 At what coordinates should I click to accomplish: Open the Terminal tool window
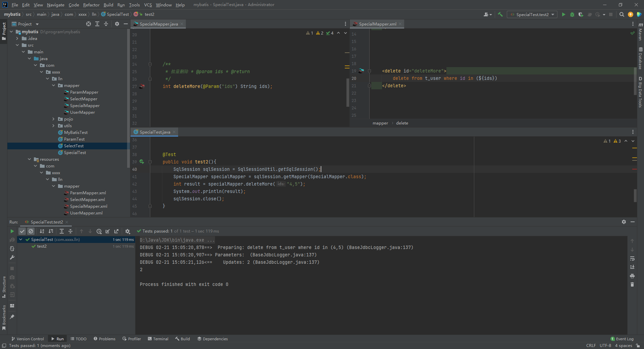coord(158,339)
